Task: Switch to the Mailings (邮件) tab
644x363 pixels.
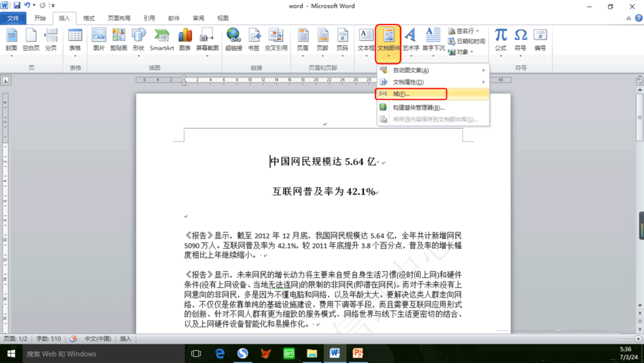Action: (x=174, y=18)
